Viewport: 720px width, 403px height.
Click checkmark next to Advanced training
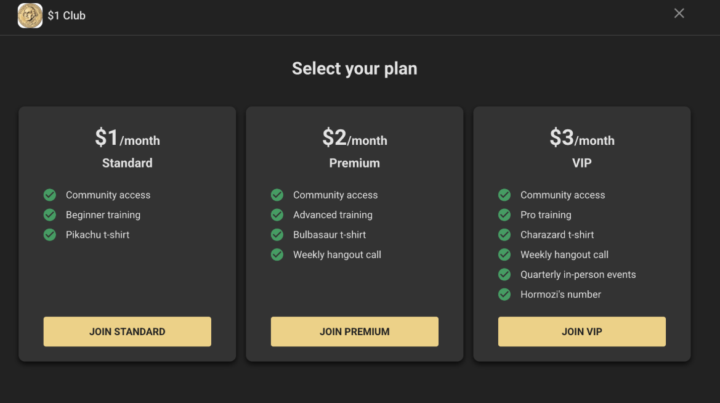(277, 215)
